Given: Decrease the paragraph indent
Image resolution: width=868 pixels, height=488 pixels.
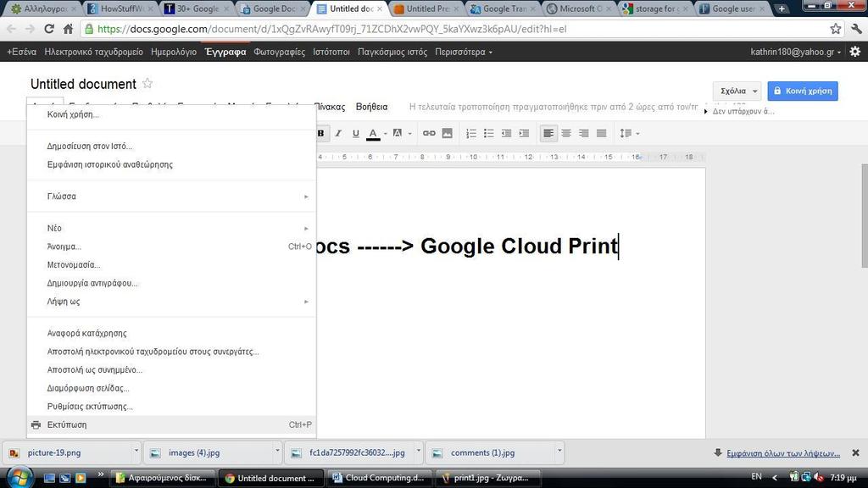Looking at the screenshot, I should pyautogui.click(x=507, y=133).
